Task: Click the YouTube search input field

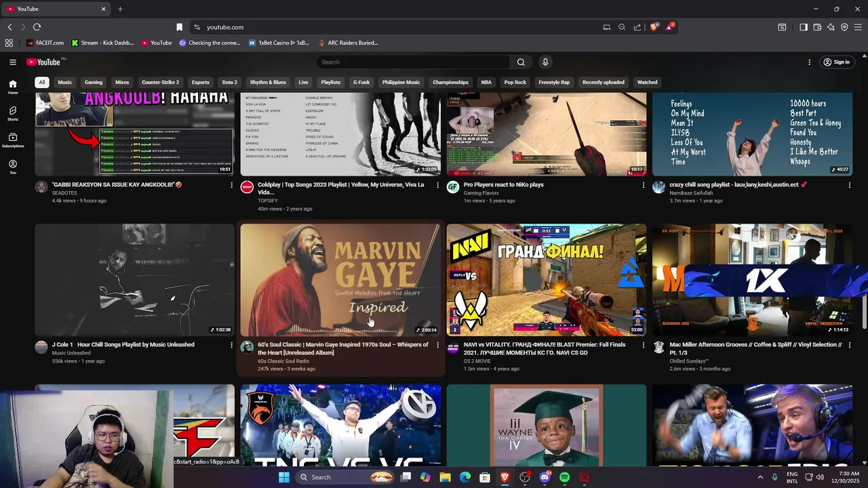Action: coord(413,62)
